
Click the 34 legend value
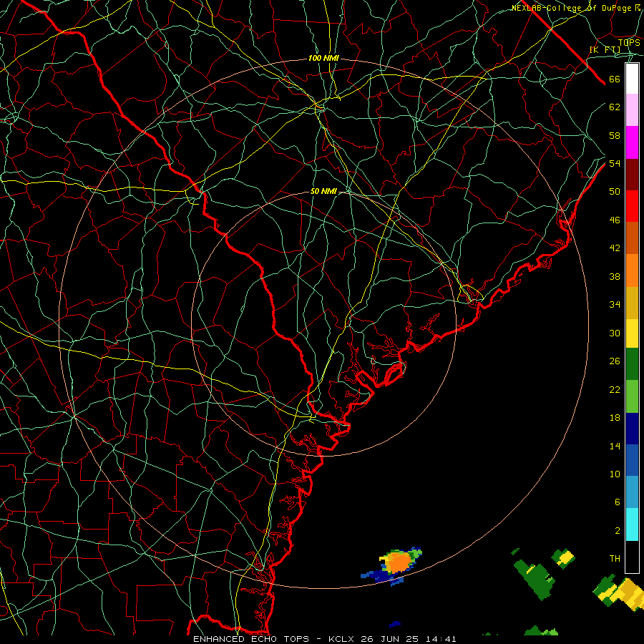point(615,305)
